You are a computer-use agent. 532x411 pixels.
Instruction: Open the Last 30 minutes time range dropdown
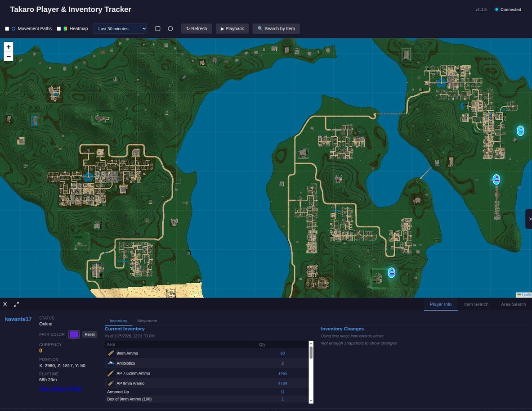pos(120,29)
